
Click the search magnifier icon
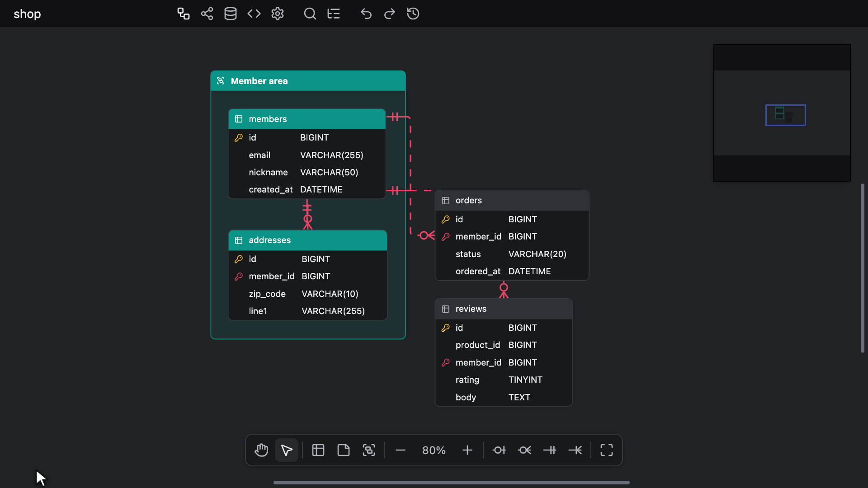(310, 14)
